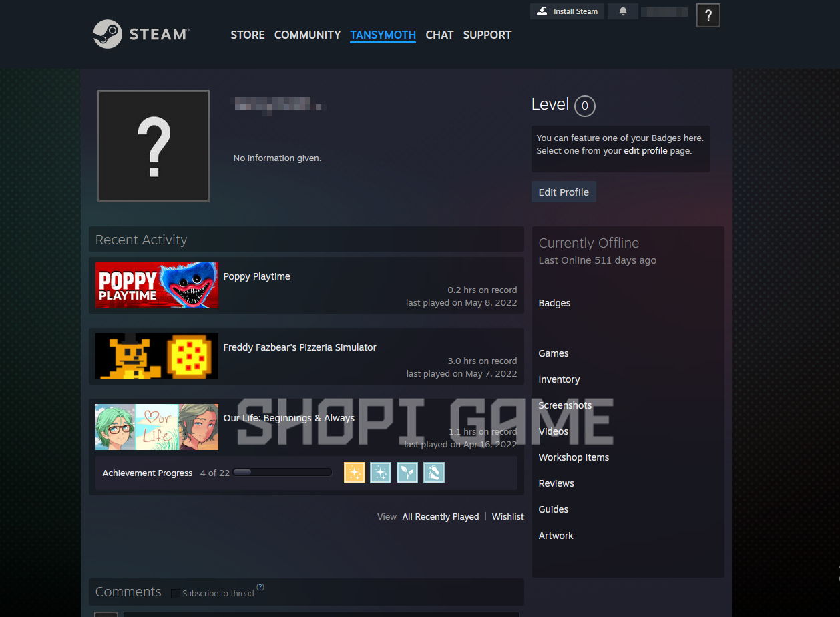Open Reviews in profile sidebar

556,483
